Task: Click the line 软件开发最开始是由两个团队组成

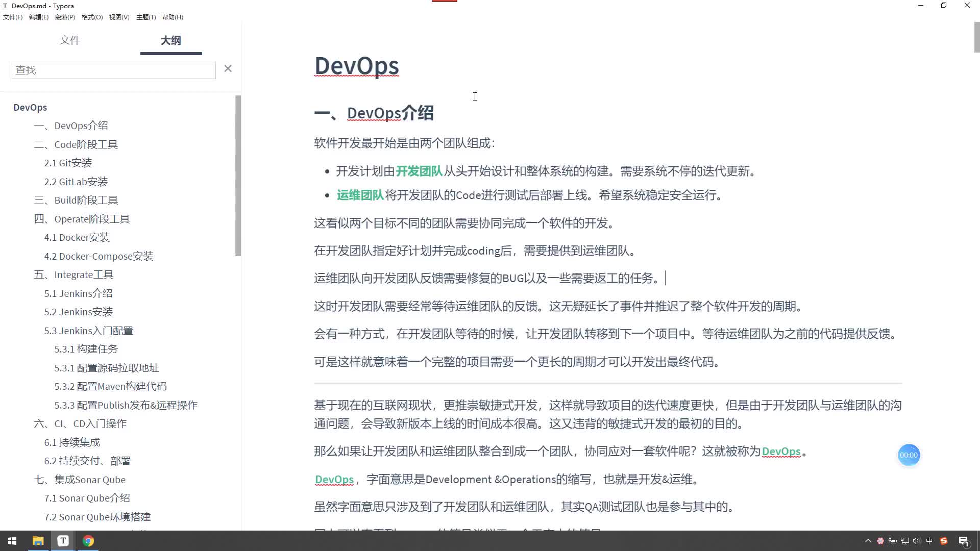Action: click(405, 143)
